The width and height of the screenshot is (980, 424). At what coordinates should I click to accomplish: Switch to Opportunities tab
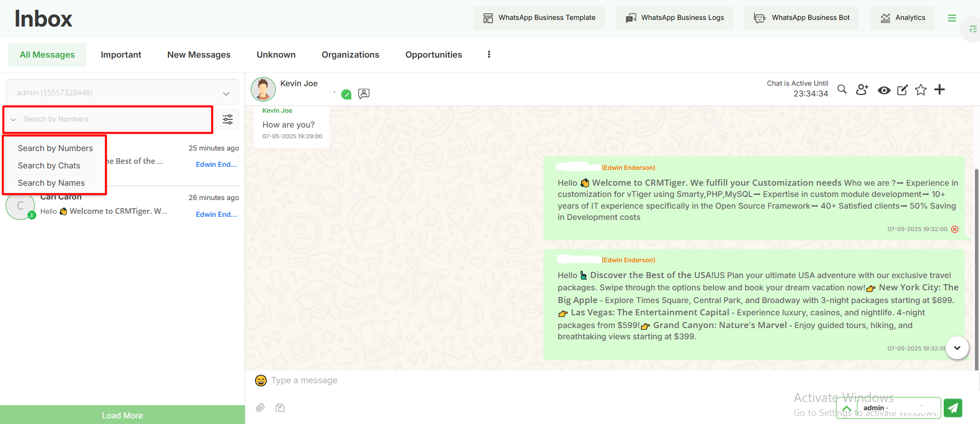[x=434, y=55]
